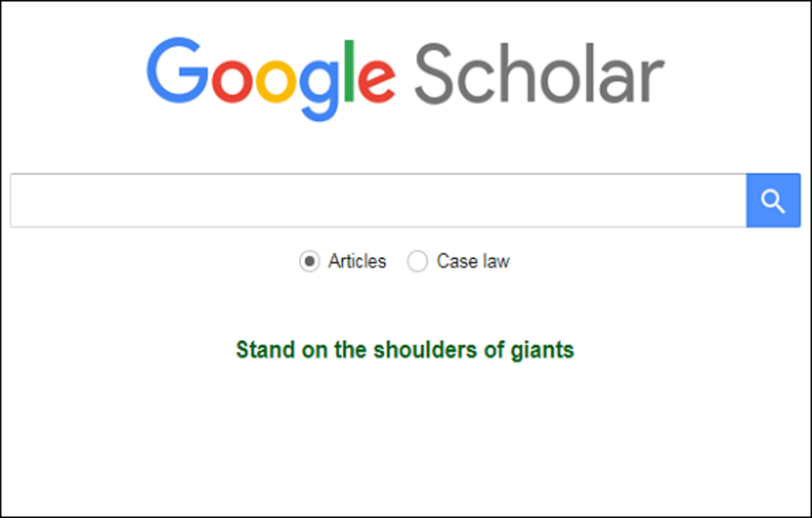Click the blue capital G in logo
812x518 pixels.
(178, 70)
